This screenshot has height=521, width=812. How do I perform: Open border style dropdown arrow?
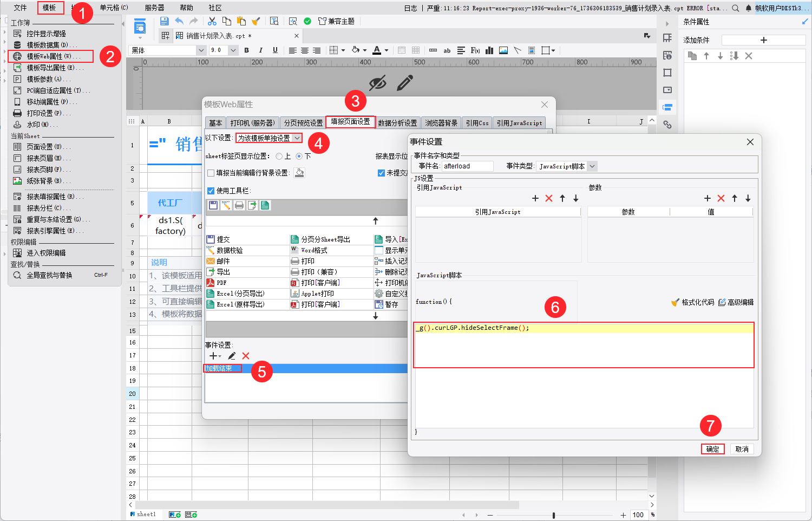pyautogui.click(x=343, y=50)
